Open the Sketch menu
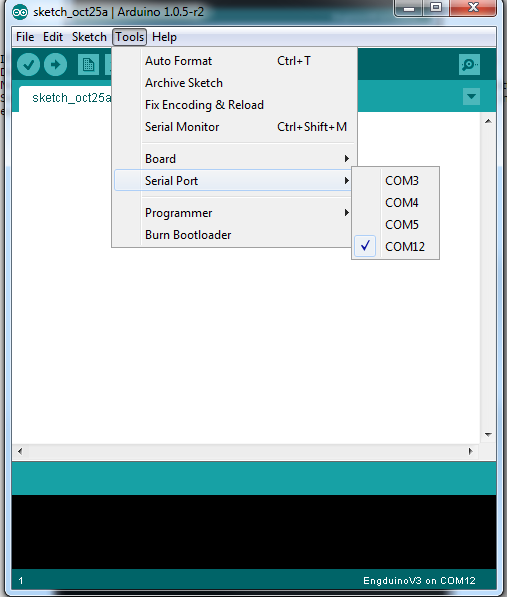This screenshot has height=597, width=507. 89,37
